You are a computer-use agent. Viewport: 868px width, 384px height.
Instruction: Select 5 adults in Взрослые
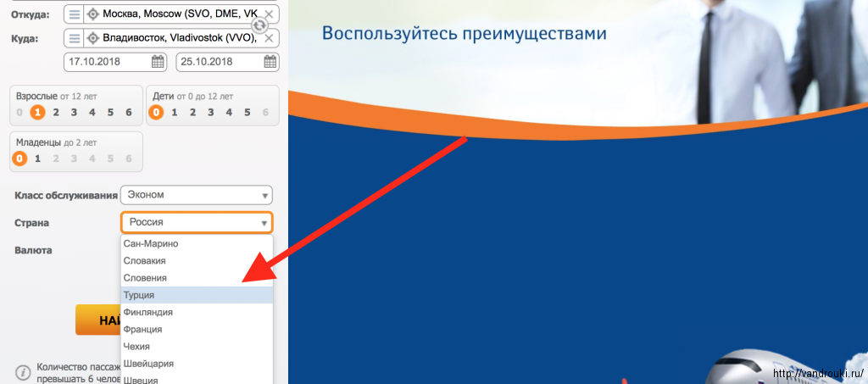click(x=111, y=113)
